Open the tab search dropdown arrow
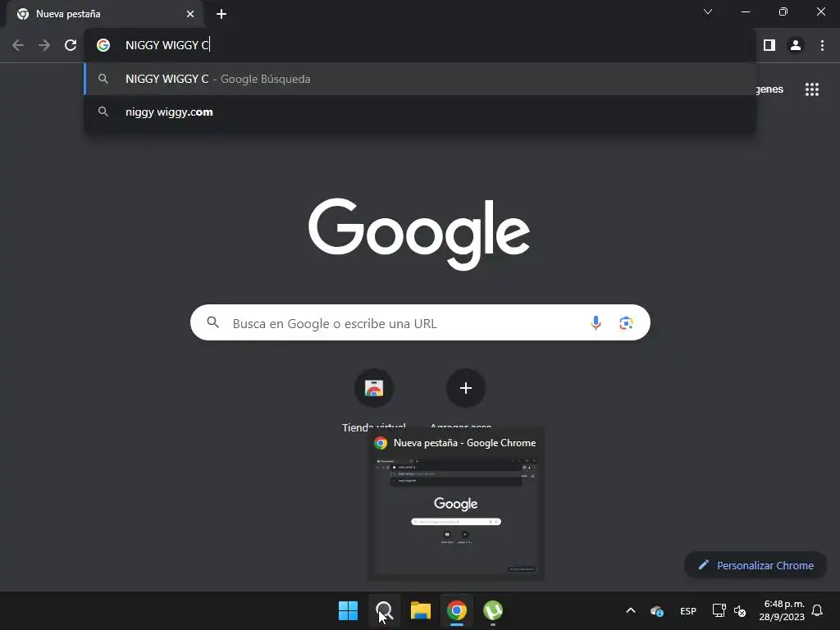Viewport: 840px width, 630px height. pyautogui.click(x=708, y=11)
